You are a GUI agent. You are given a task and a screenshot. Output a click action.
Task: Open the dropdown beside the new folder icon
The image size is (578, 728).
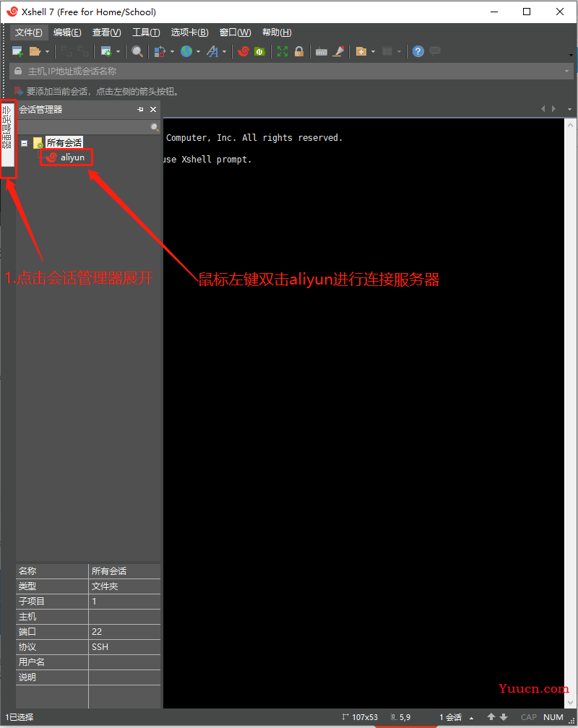373,51
